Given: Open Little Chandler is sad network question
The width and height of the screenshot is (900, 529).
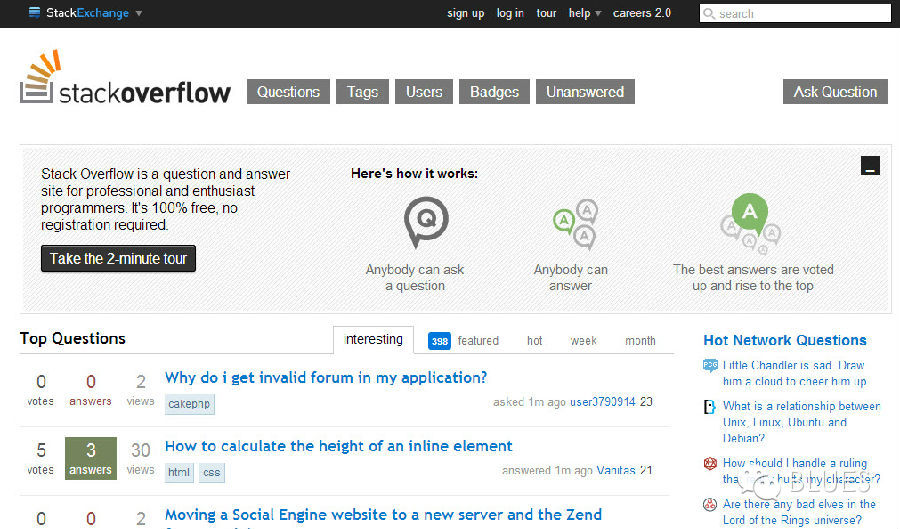Looking at the screenshot, I should [x=794, y=373].
